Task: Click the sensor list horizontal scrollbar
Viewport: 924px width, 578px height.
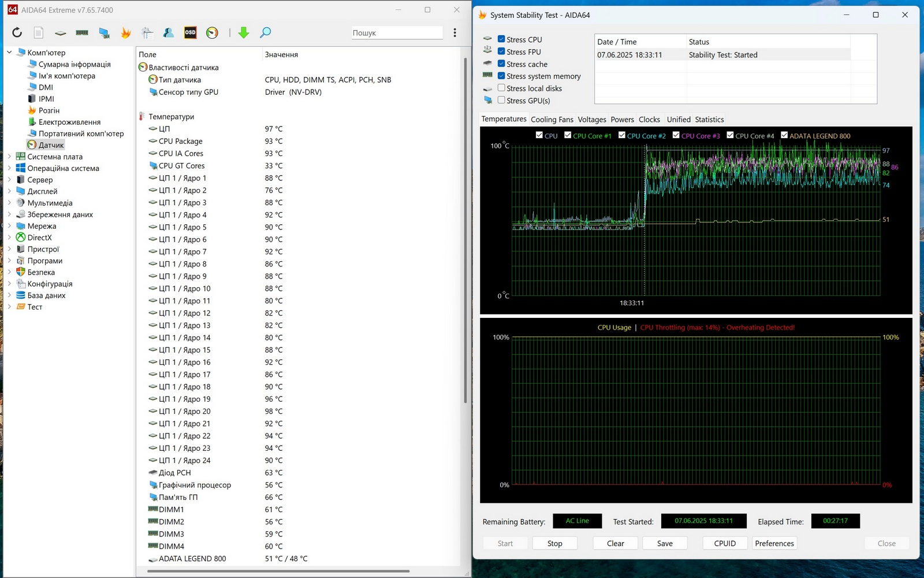Action: (x=278, y=571)
